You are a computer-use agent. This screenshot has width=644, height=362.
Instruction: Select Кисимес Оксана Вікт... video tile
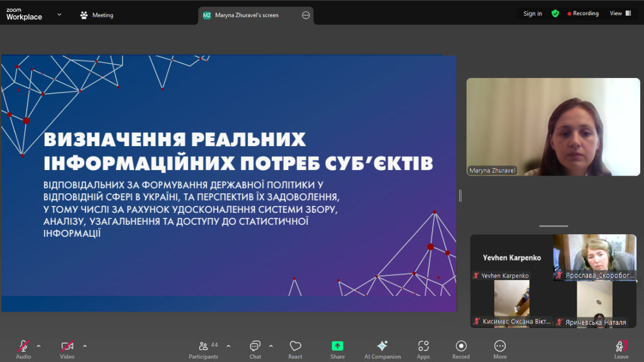click(512, 304)
